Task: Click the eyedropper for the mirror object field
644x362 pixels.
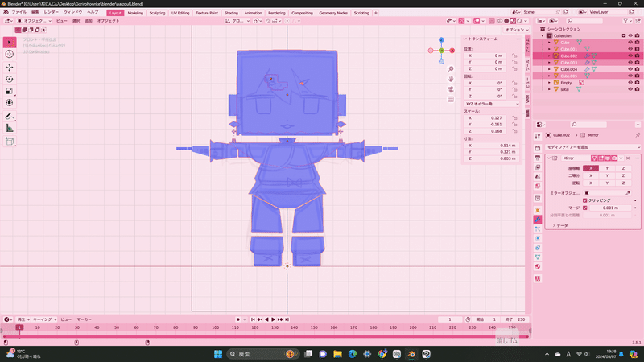Action: click(x=628, y=193)
